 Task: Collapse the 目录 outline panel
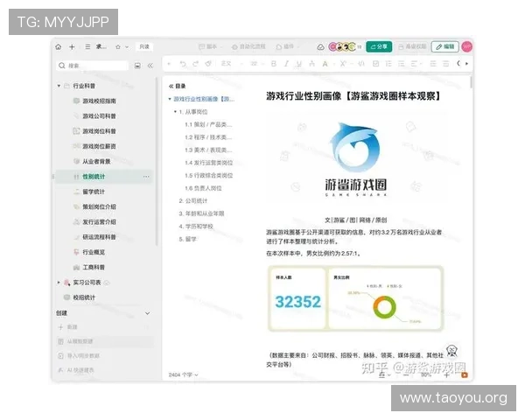click(171, 86)
